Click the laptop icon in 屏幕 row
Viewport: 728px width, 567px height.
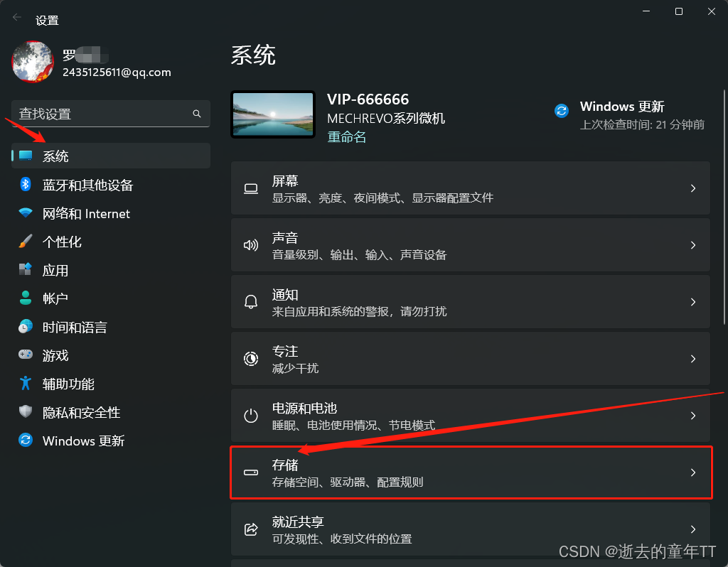click(251, 188)
